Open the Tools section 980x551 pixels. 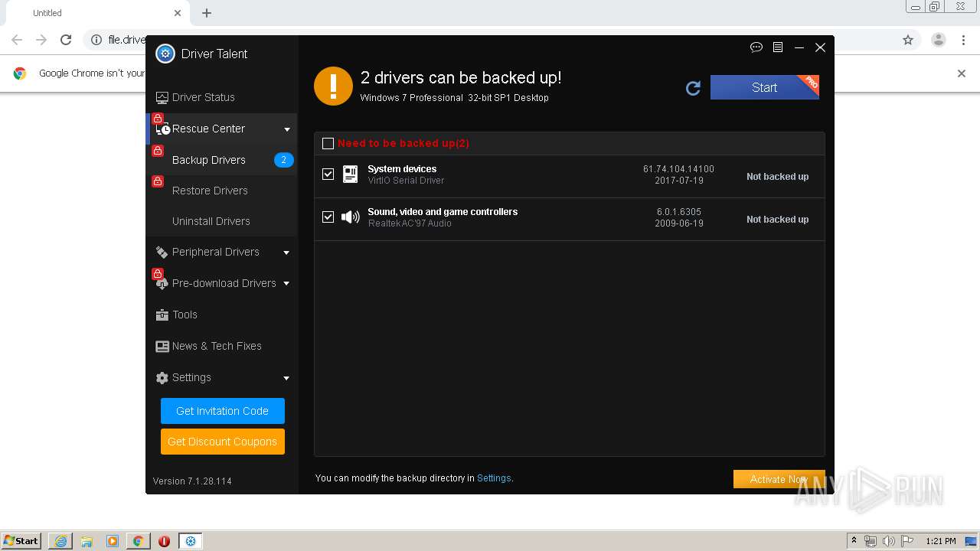(221, 315)
